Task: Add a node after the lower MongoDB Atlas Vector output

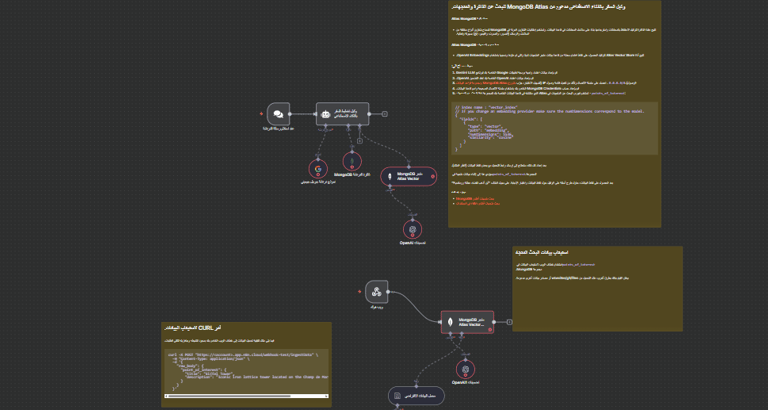Action: click(x=510, y=322)
